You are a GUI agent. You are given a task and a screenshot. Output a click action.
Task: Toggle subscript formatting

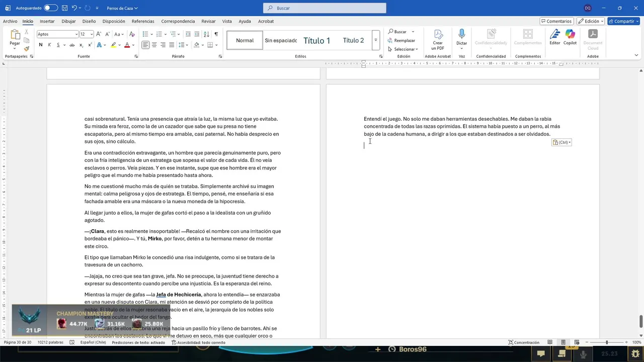pos(80,45)
